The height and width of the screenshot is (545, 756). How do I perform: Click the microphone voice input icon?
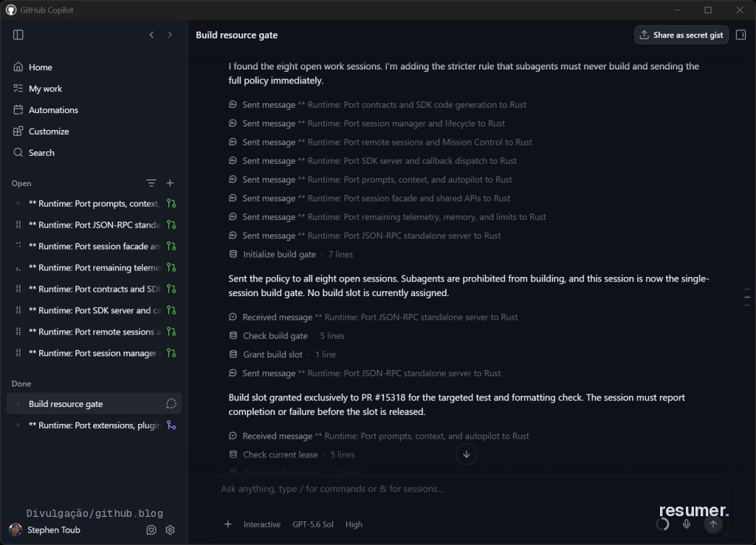(x=687, y=524)
